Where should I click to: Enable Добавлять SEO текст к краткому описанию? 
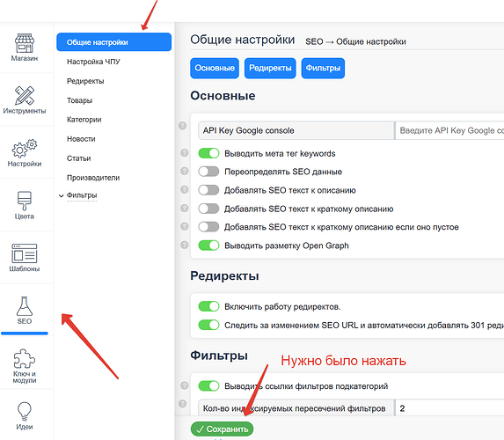[x=208, y=209]
